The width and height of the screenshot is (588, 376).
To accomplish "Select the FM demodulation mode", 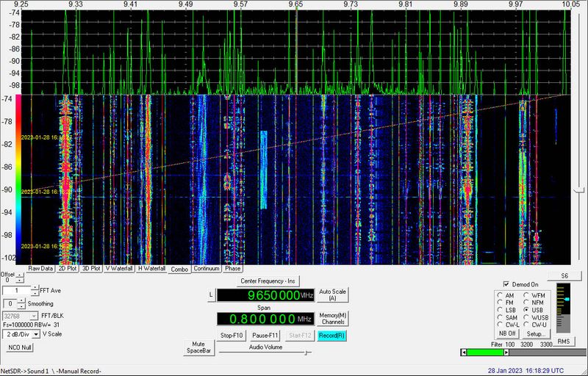I will pos(500,303).
